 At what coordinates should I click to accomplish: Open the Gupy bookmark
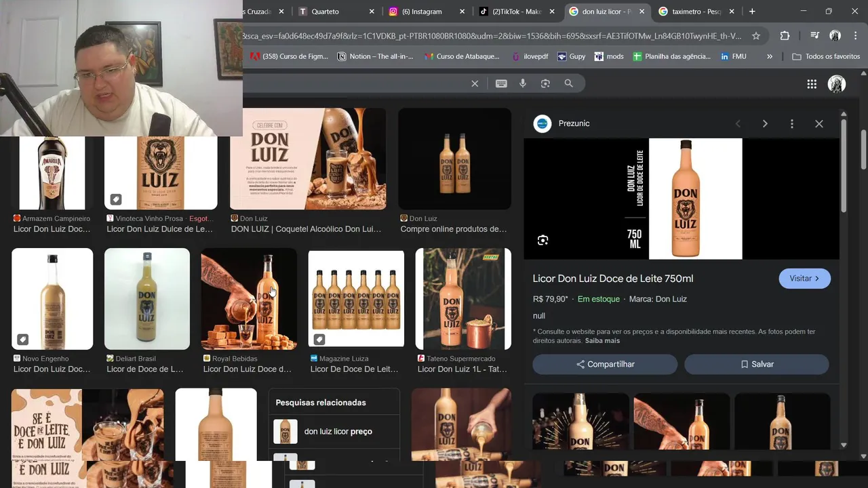coord(571,56)
